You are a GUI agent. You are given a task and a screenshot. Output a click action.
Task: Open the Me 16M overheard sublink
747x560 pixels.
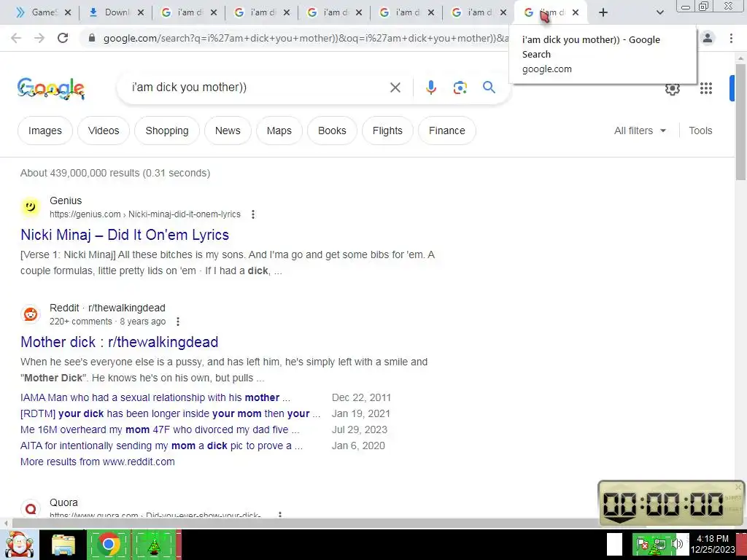click(x=160, y=429)
